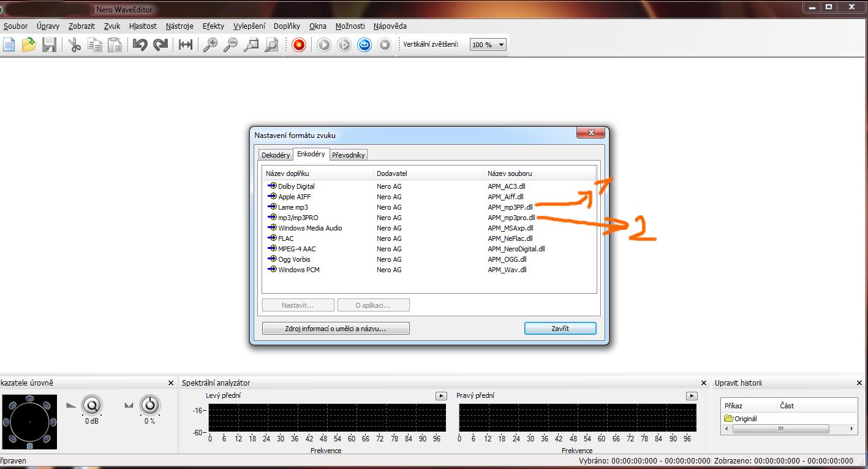Open the Efekty menu
The image size is (868, 469).
pyautogui.click(x=214, y=26)
